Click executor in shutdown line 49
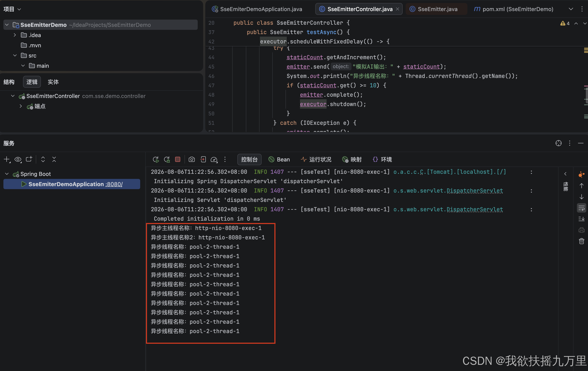 pyautogui.click(x=313, y=104)
